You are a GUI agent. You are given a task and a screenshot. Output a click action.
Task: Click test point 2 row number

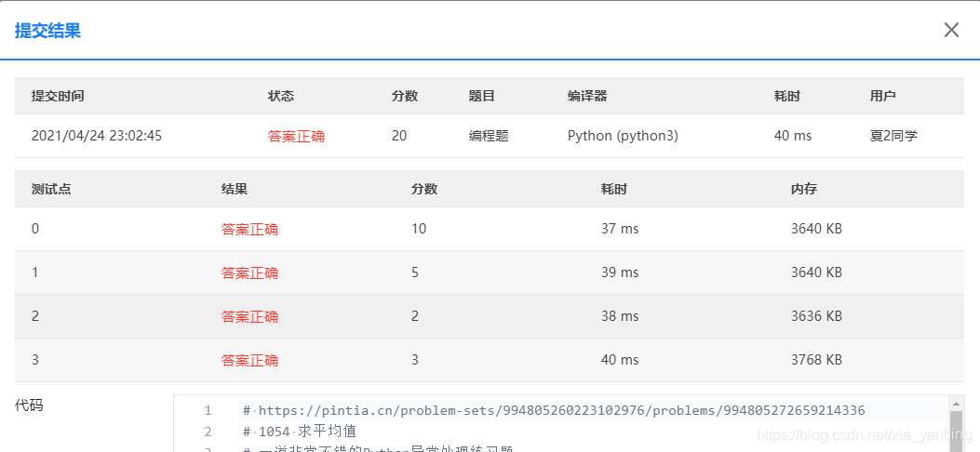35,316
